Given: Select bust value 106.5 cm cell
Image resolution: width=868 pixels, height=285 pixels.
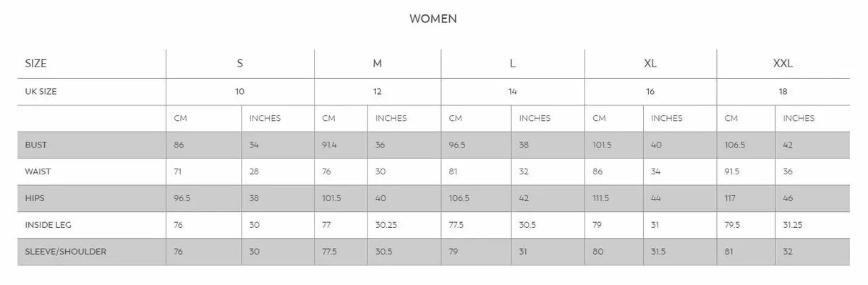Looking at the screenshot, I should [746, 145].
